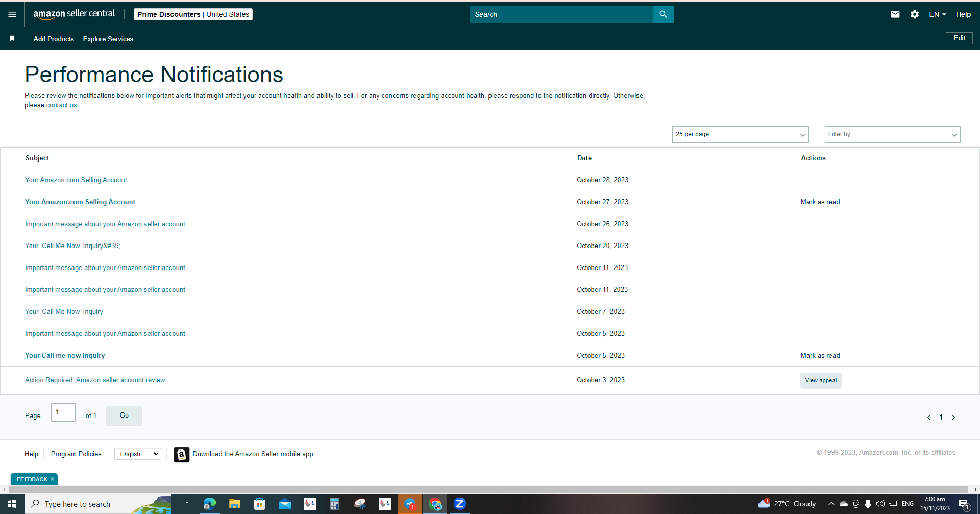Viewport: 980px width, 514px height.
Task: Open Telegram from the taskbar
Action: [x=410, y=504]
